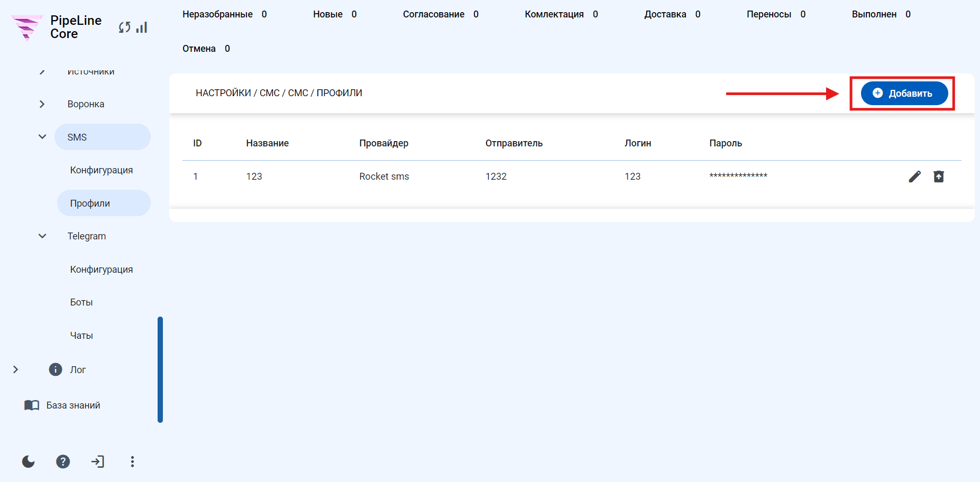Select the Профили menu item

click(104, 203)
